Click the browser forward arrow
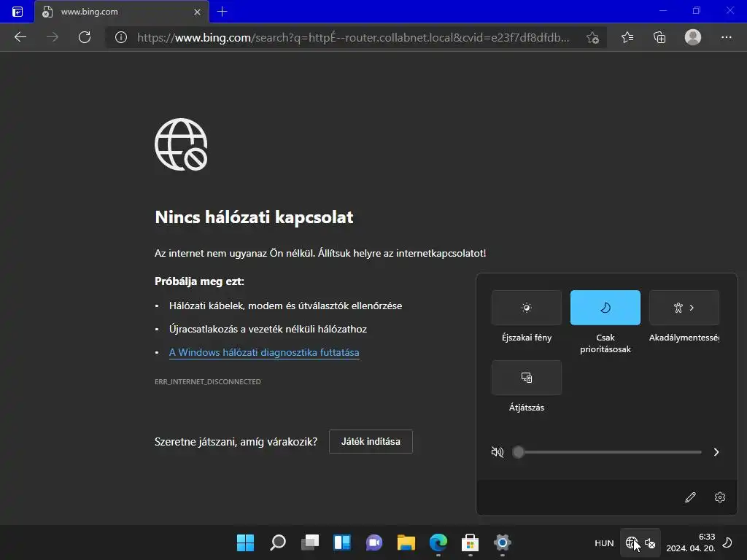747x560 pixels. click(53, 37)
